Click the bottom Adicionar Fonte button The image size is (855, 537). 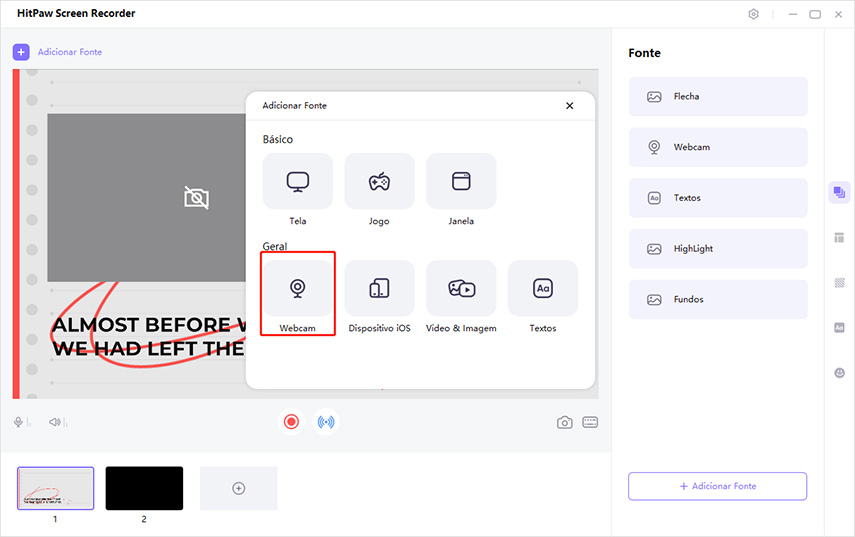(718, 486)
